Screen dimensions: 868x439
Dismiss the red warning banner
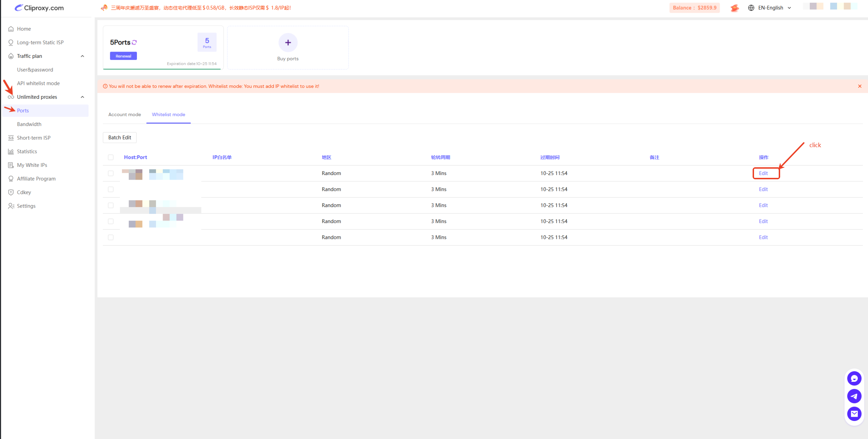(x=860, y=86)
